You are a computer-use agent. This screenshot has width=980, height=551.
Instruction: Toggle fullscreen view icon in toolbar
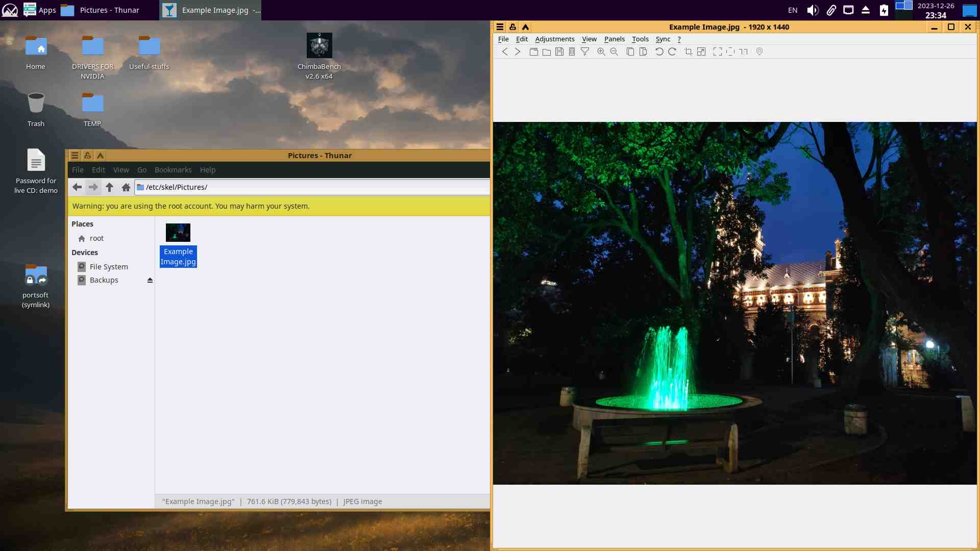(x=717, y=52)
